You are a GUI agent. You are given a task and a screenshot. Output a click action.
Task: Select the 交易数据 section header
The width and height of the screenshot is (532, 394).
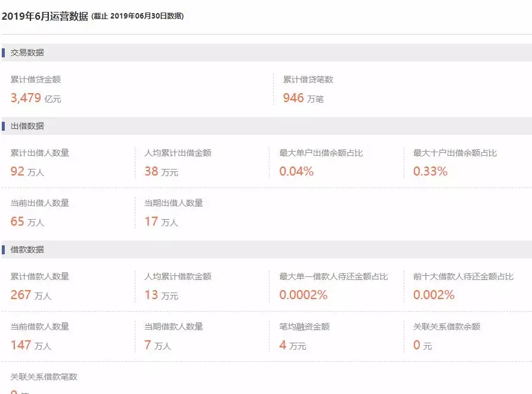point(27,53)
